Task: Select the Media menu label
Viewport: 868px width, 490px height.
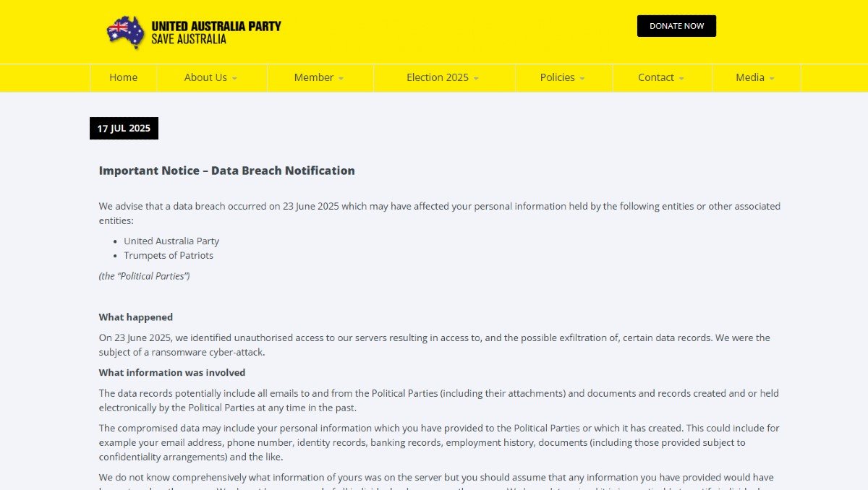Action: click(749, 77)
